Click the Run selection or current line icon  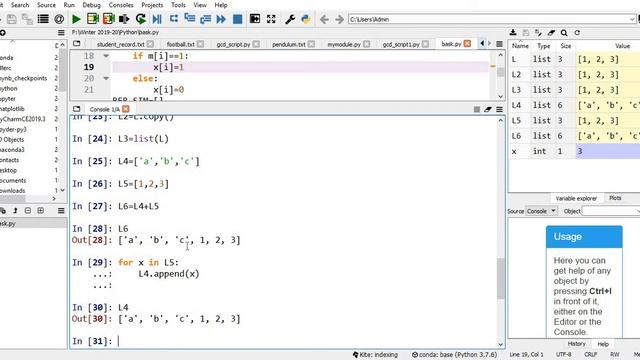[x=124, y=19]
